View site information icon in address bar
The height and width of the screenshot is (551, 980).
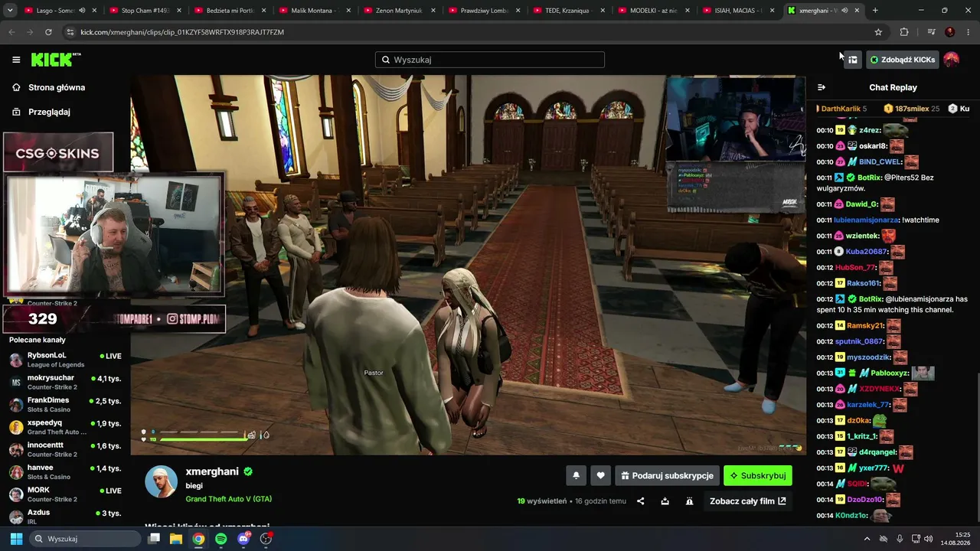[70, 32]
